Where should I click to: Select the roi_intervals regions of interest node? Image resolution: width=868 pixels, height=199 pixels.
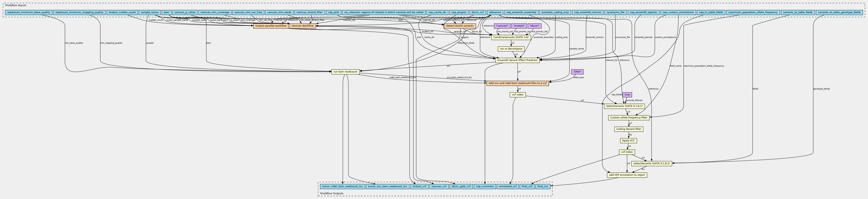point(384,12)
